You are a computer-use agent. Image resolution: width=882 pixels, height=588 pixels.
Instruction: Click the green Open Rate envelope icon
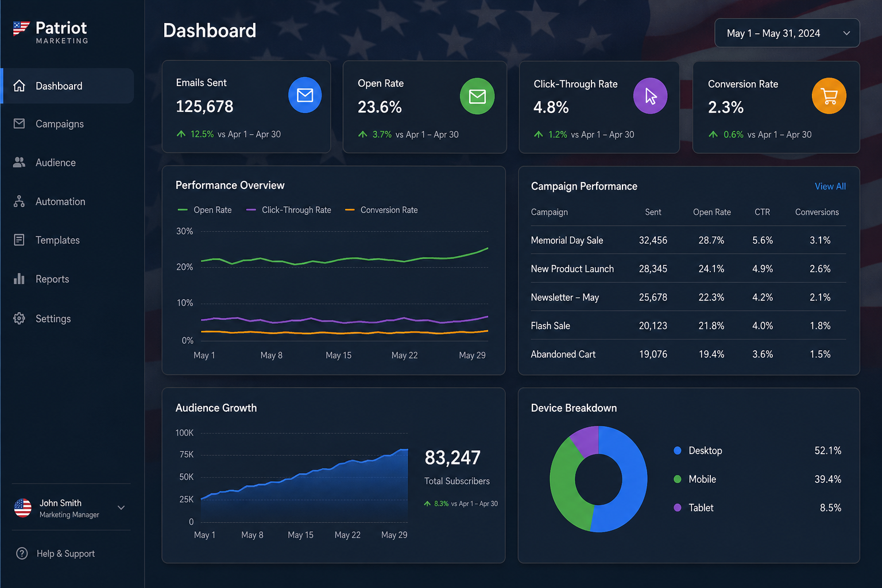[477, 96]
